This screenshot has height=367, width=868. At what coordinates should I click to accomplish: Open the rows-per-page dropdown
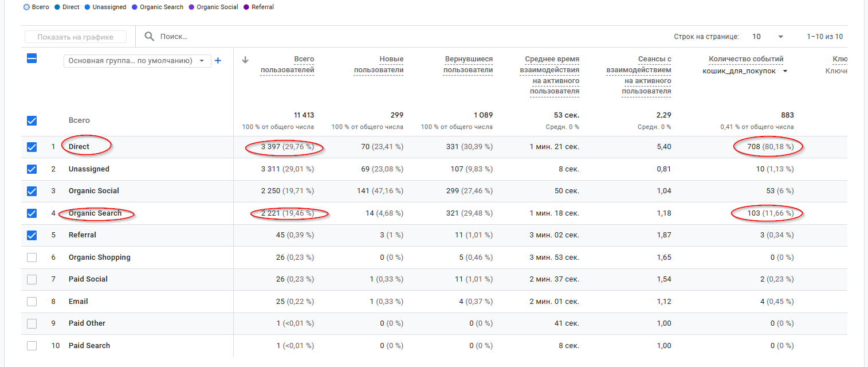[x=767, y=37]
